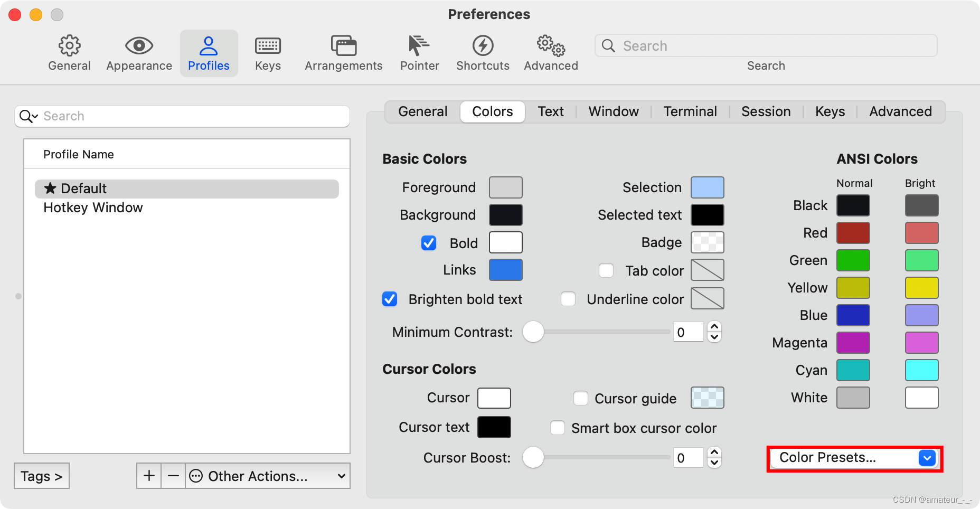The image size is (980, 509).
Task: Open Pointer preferences cursor icon
Action: click(x=419, y=46)
